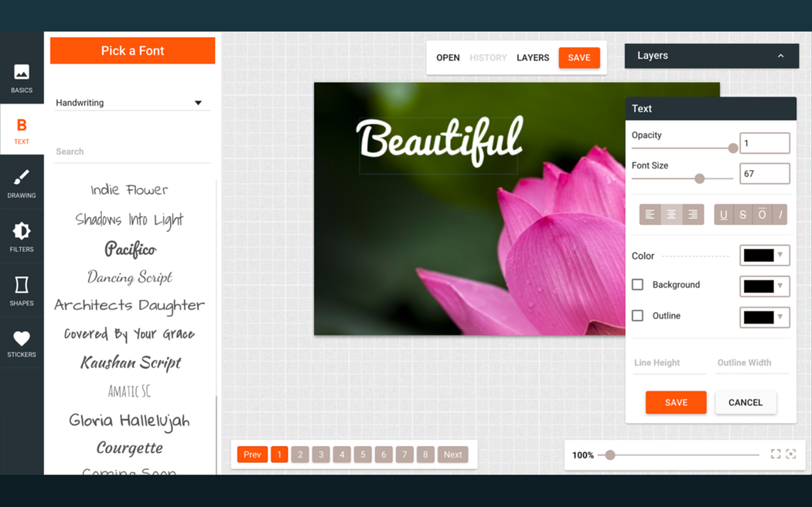Collapse the Layers panel chevron
Viewport: 812px width, 507px height.
780,56
